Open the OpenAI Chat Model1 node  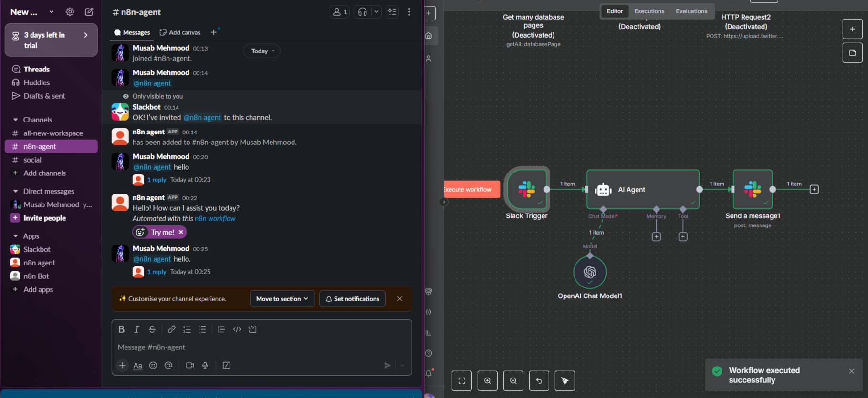(590, 272)
